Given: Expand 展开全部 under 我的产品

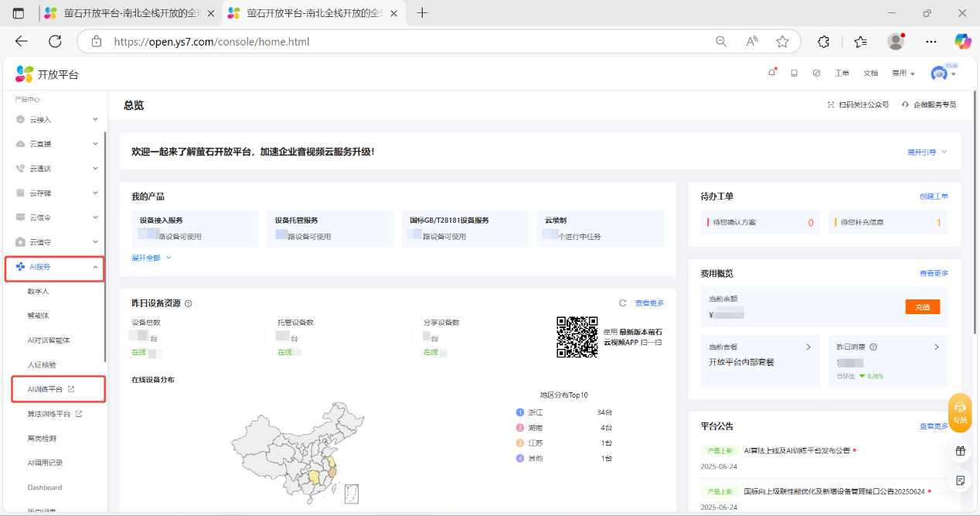Looking at the screenshot, I should (x=151, y=258).
